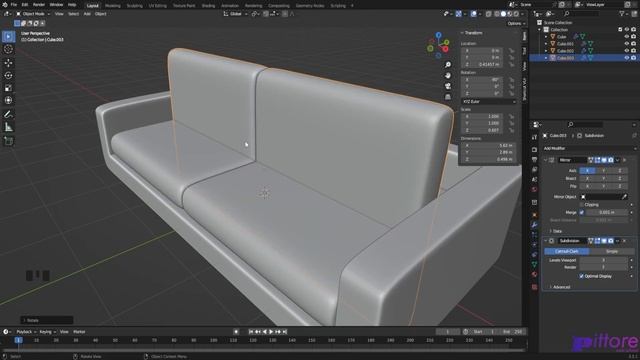Select the Rotate tool

[x=8, y=76]
